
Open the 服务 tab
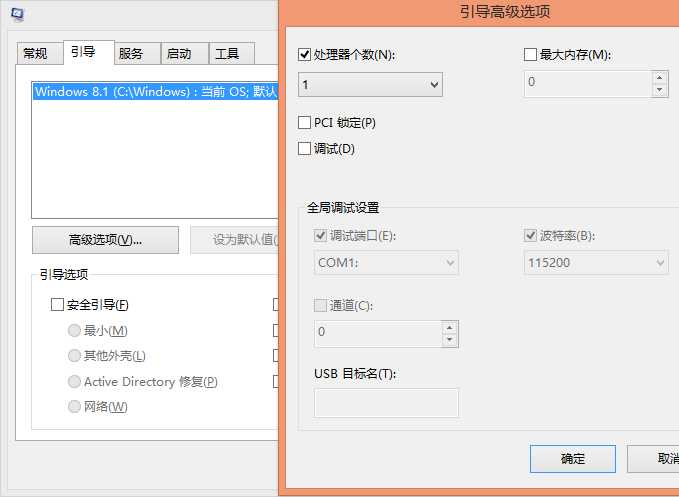coord(137,54)
